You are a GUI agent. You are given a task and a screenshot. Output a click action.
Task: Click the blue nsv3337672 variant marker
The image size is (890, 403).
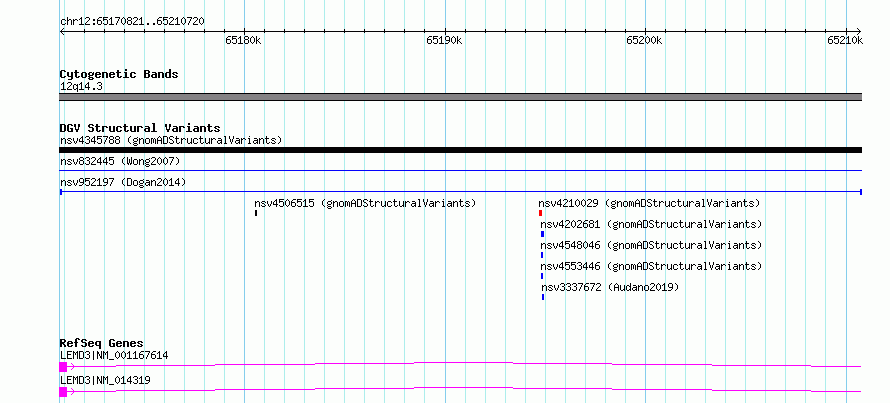point(543,297)
